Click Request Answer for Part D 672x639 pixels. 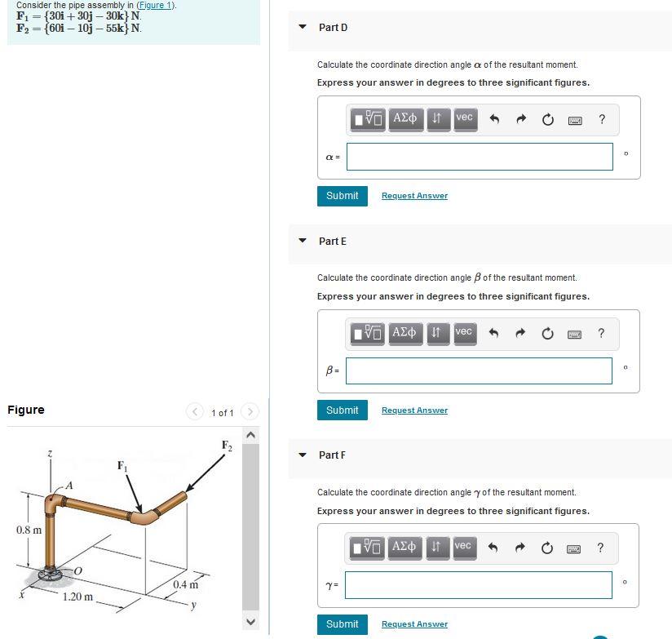(x=414, y=195)
